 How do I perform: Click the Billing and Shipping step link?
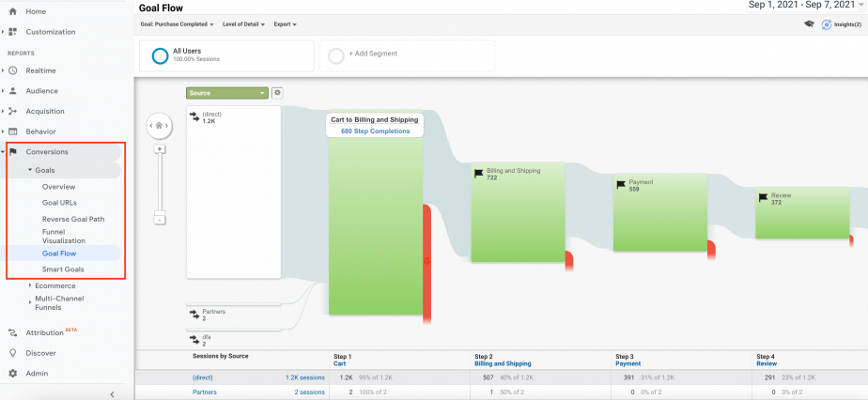point(503,363)
